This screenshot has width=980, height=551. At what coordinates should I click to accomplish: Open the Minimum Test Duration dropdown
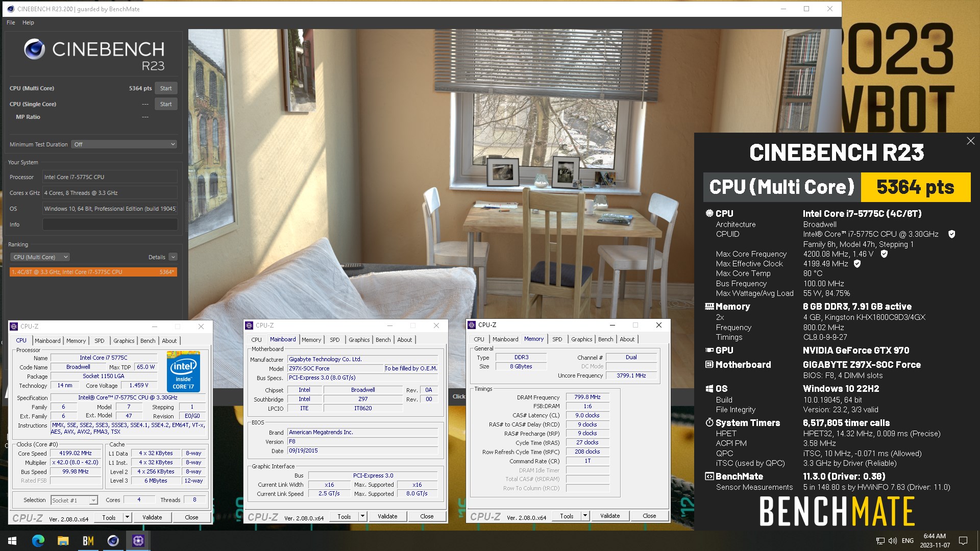coord(124,144)
